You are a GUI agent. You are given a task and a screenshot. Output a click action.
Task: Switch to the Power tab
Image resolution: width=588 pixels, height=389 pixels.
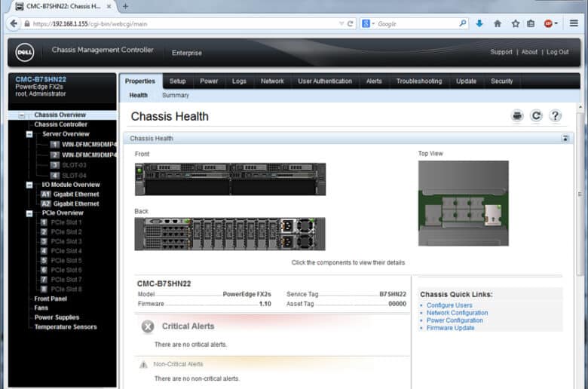(x=209, y=81)
